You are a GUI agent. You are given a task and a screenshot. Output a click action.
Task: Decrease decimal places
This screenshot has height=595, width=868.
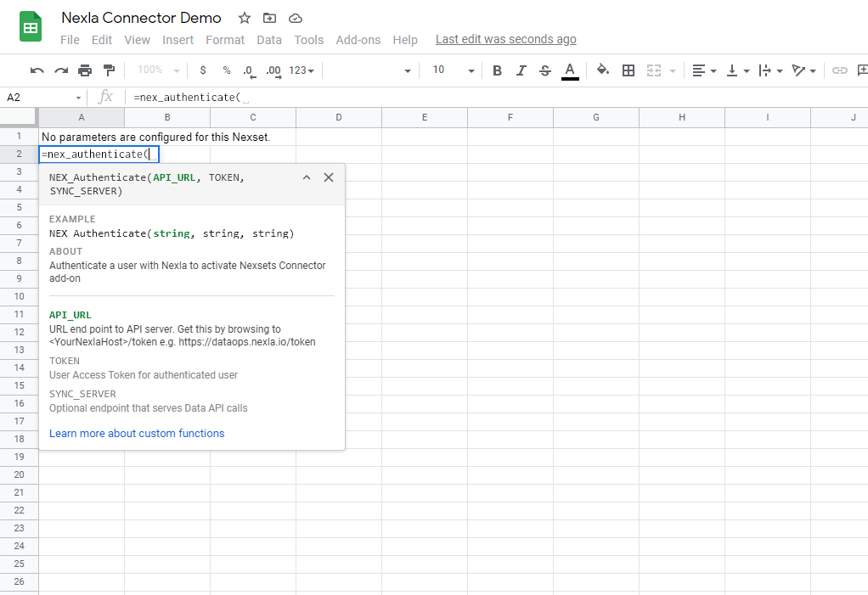[x=249, y=70]
